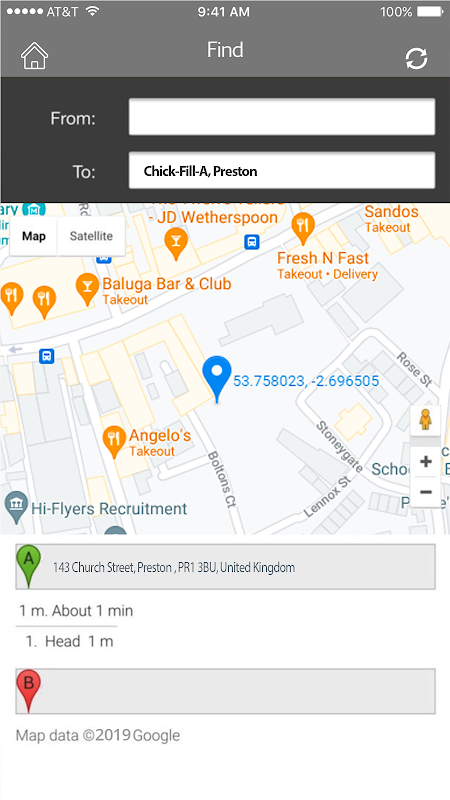Switch to Map view
Viewport: 450px width, 800px height.
point(34,236)
